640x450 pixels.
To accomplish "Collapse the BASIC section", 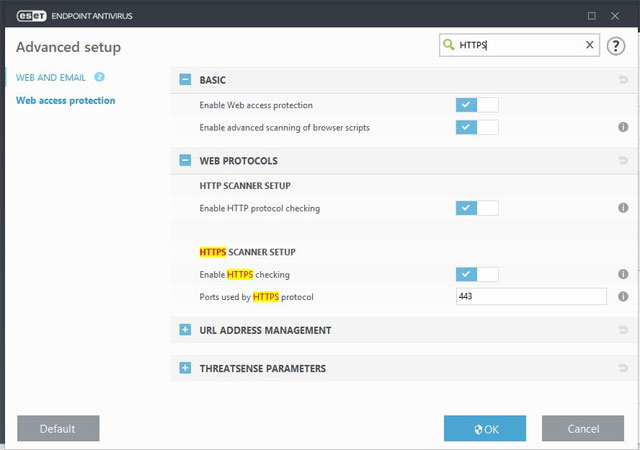I will pyautogui.click(x=185, y=79).
